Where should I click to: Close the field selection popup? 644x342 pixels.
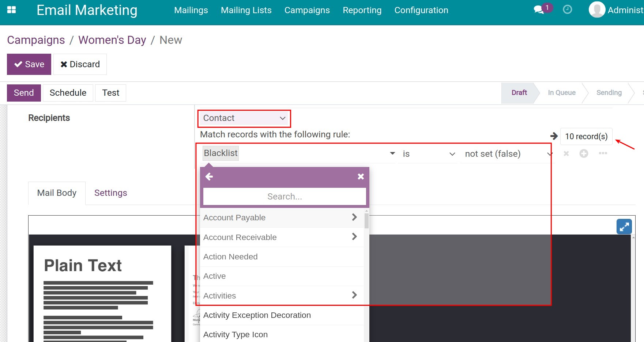[361, 176]
